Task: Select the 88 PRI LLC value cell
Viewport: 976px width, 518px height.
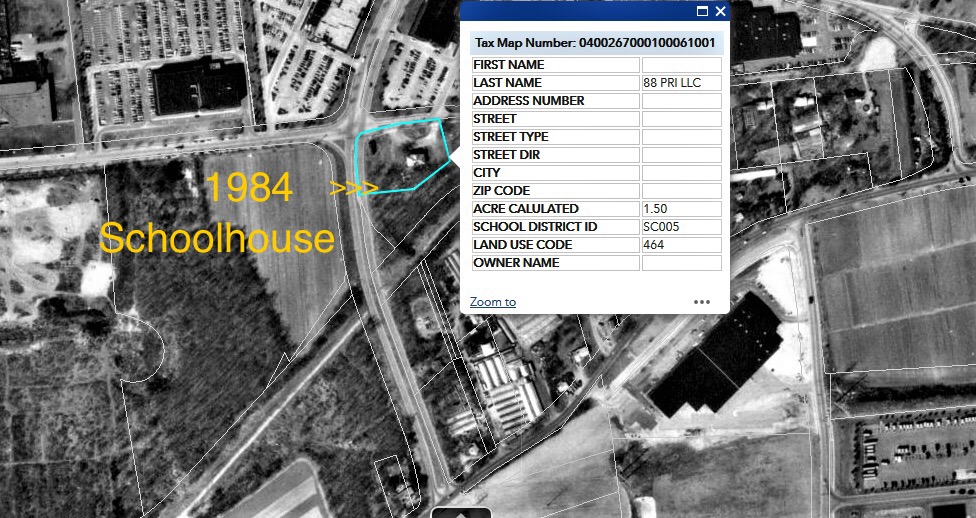Action: (681, 83)
